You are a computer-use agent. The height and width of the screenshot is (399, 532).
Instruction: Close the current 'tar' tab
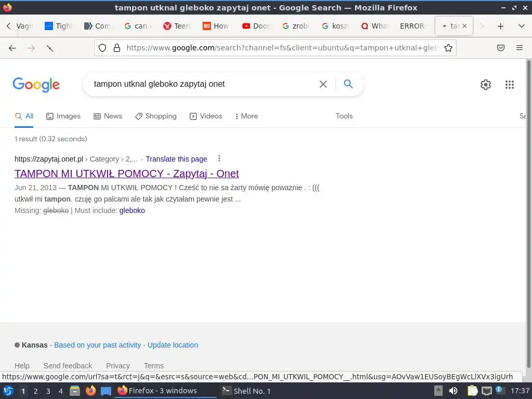pos(464,26)
